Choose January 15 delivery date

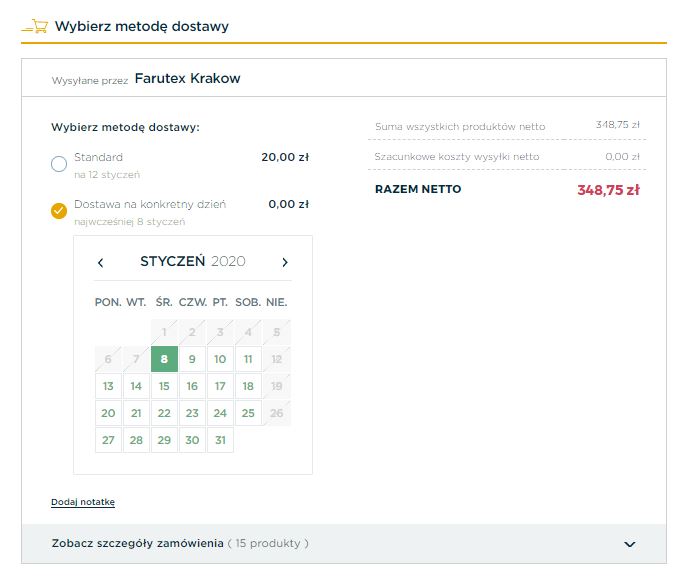click(x=164, y=386)
